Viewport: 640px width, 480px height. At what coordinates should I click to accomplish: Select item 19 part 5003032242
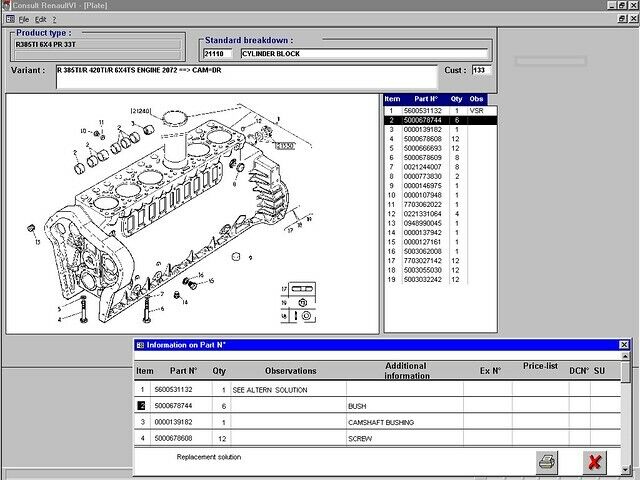tap(422, 278)
